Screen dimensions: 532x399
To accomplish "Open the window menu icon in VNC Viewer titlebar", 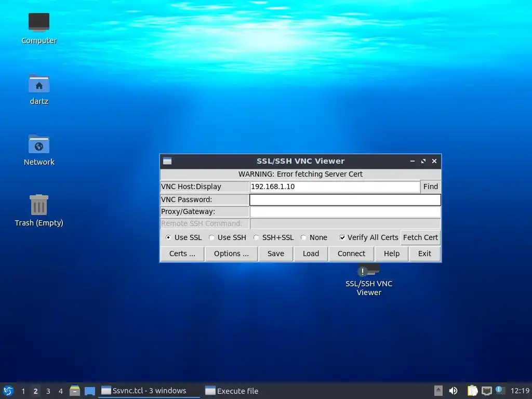I will [x=167, y=161].
